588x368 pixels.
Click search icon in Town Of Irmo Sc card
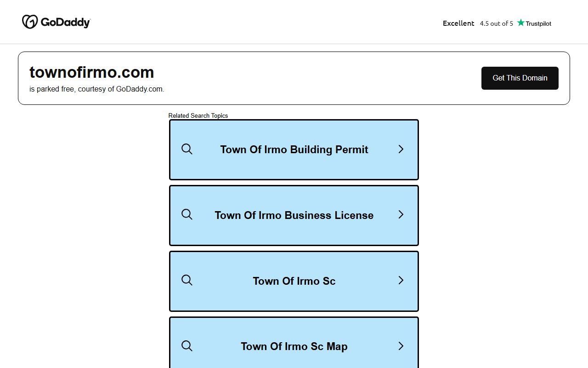[187, 280]
